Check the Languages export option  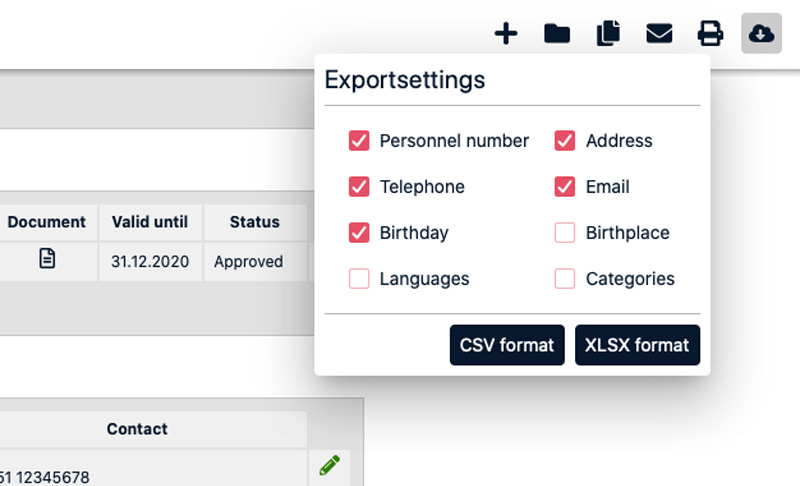coord(359,279)
